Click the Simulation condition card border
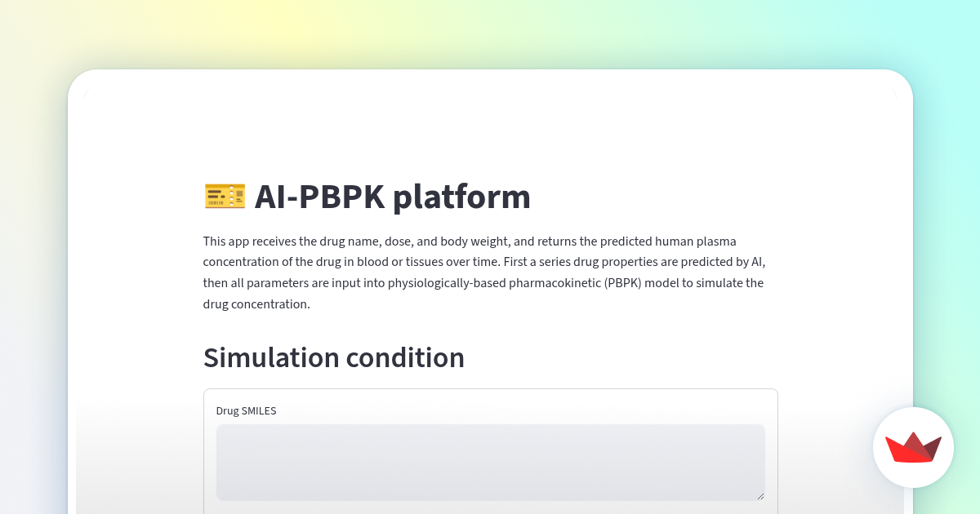The height and width of the screenshot is (514, 980). [x=490, y=389]
